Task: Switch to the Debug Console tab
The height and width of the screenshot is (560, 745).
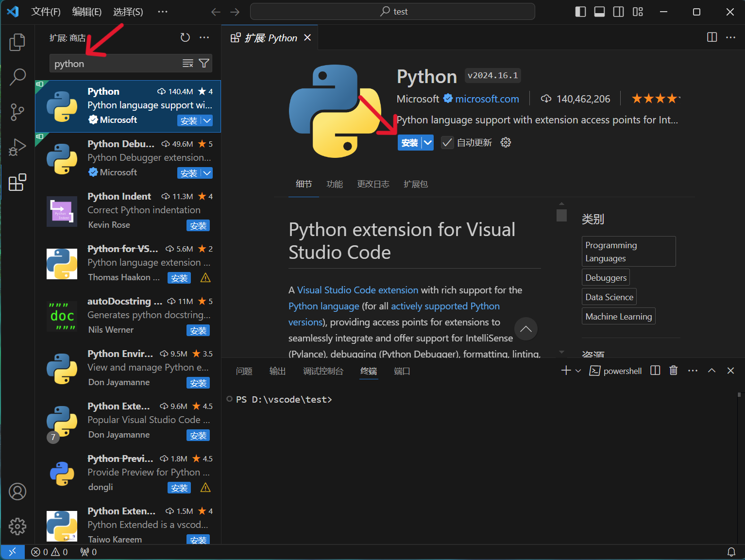Action: pyautogui.click(x=323, y=371)
